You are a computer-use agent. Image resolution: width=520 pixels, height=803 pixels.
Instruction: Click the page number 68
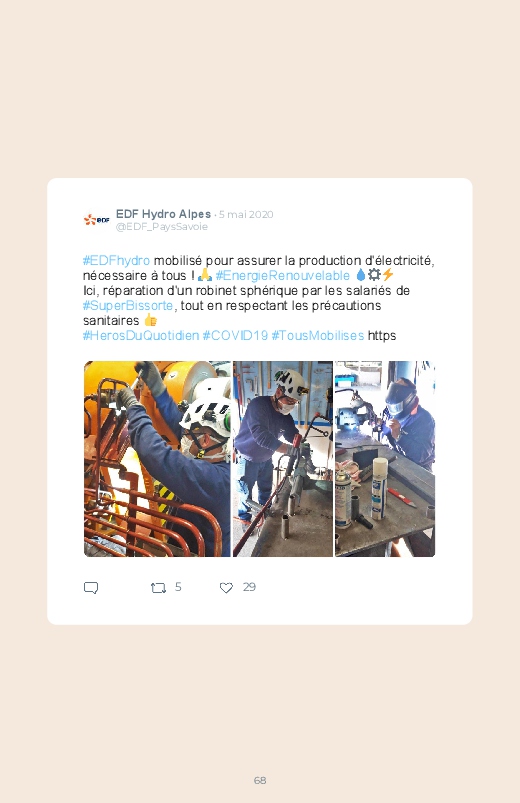[260, 780]
